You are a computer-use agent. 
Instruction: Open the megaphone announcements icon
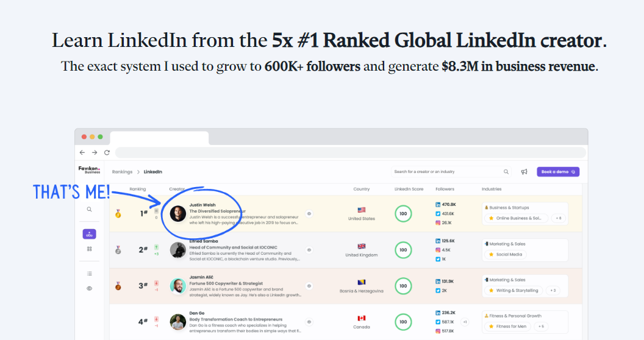(524, 172)
